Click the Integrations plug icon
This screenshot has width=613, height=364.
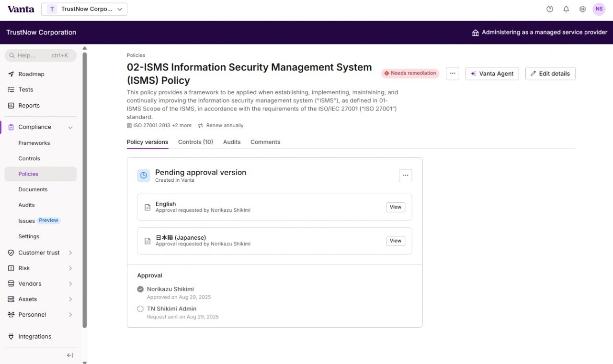tap(11, 337)
